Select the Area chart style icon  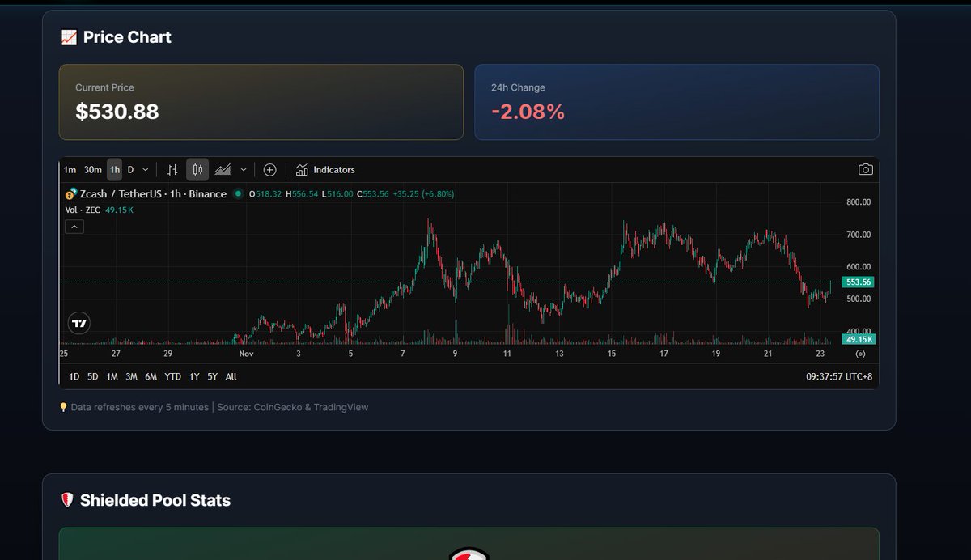[x=223, y=170]
